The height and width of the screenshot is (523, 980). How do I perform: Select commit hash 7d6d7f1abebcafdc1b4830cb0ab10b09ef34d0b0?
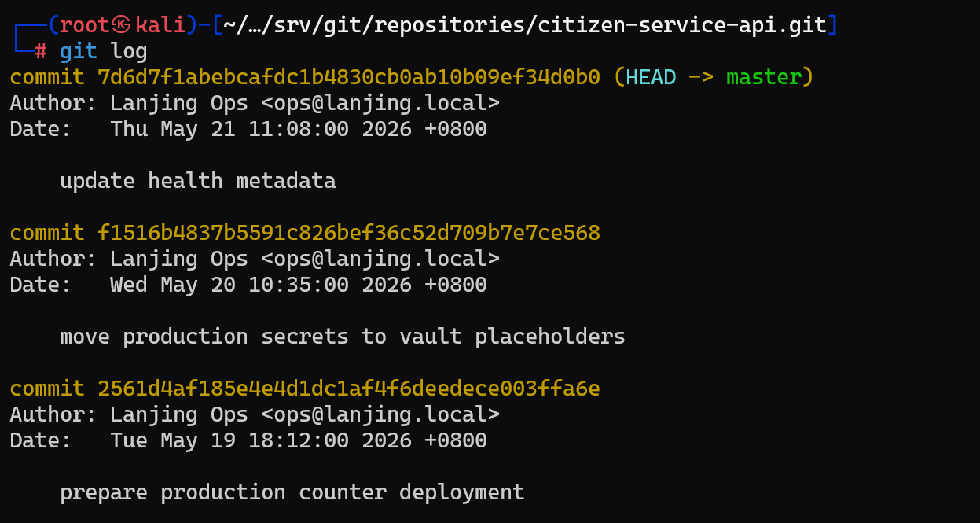(x=349, y=77)
